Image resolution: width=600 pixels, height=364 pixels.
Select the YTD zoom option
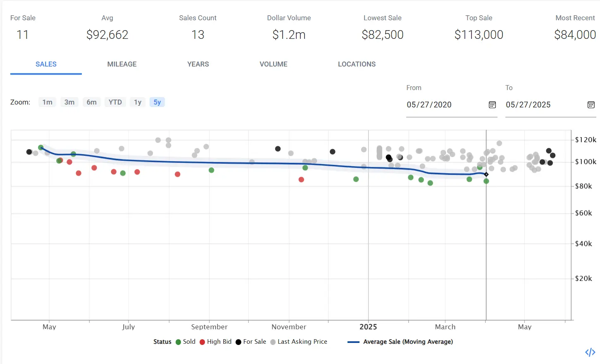point(115,102)
